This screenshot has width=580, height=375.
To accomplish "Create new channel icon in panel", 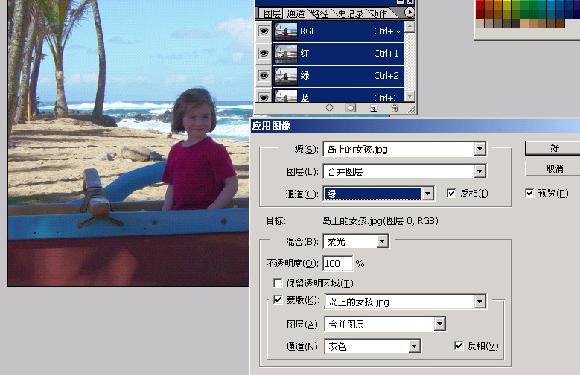I will pos(374,108).
